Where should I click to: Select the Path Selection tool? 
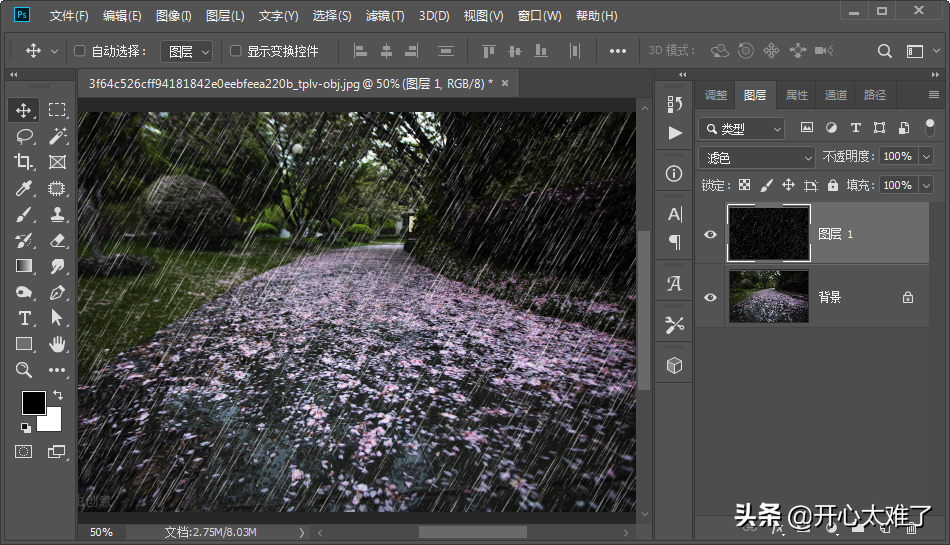click(x=57, y=318)
